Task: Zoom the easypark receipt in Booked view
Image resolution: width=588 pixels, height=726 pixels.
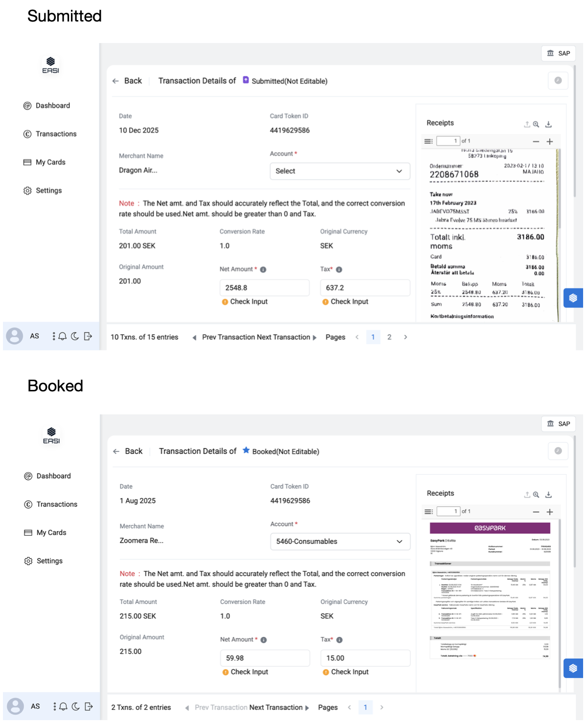Action: coord(536,495)
